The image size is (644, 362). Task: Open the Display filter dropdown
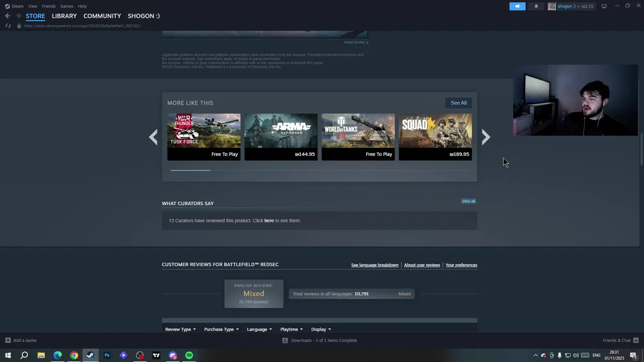click(x=321, y=329)
